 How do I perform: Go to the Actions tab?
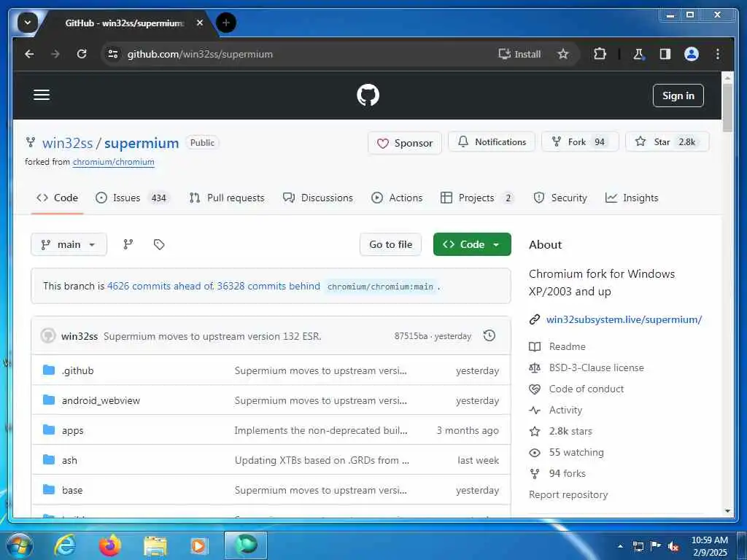pos(397,198)
